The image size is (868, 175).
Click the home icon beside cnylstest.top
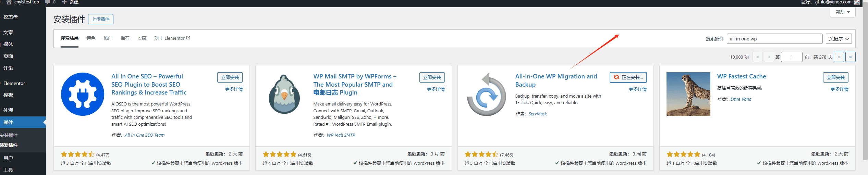[x=9, y=2]
